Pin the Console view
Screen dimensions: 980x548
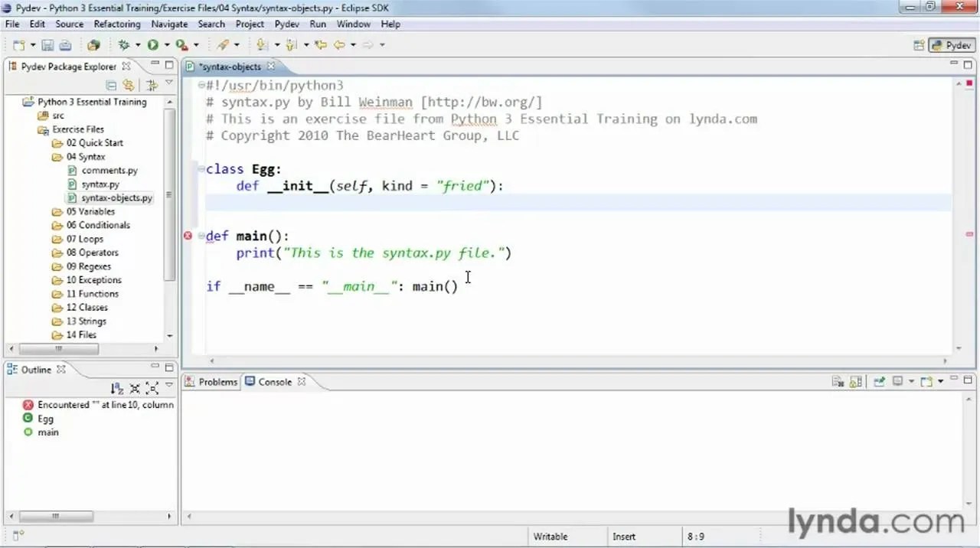point(878,380)
